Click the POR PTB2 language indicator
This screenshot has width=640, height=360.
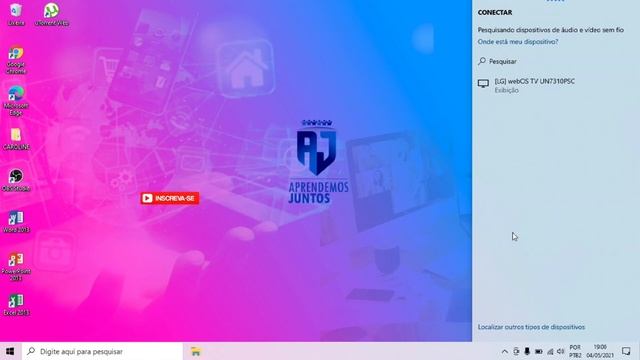tap(575, 351)
